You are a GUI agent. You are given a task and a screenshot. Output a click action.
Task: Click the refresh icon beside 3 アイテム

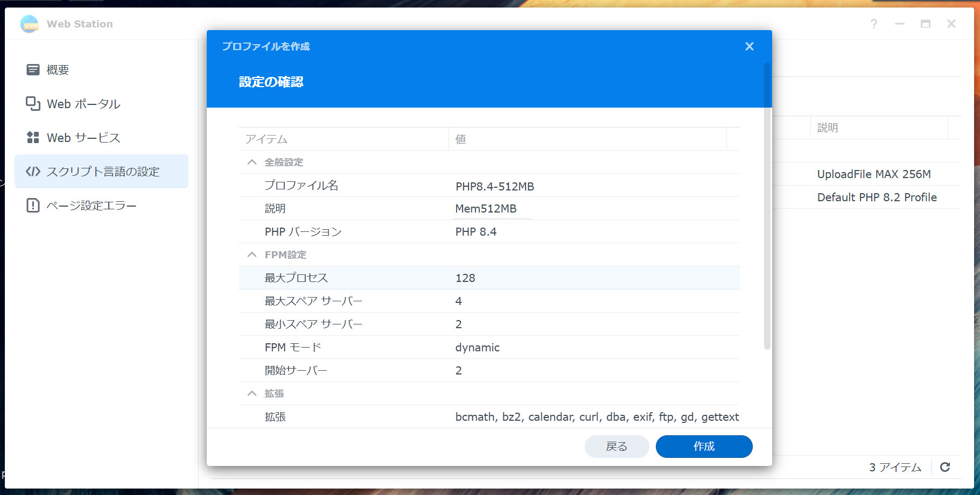coord(945,467)
